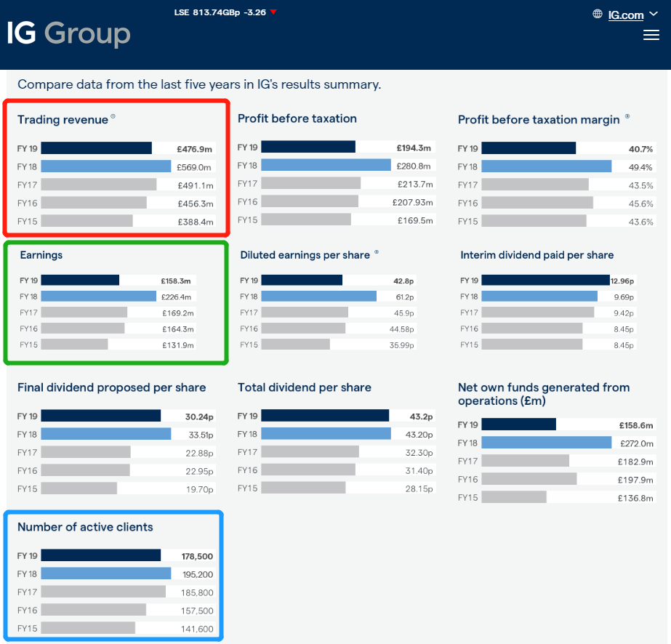
Task: Click the 35.99p diluted earnings value
Action: point(401,345)
